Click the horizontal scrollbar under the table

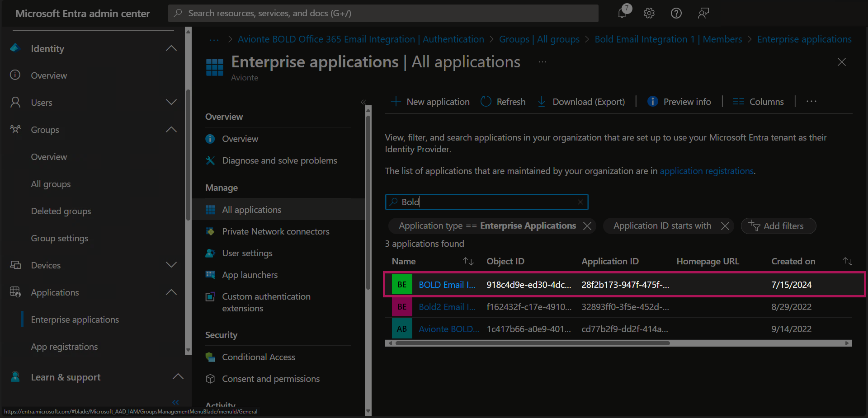pos(532,343)
